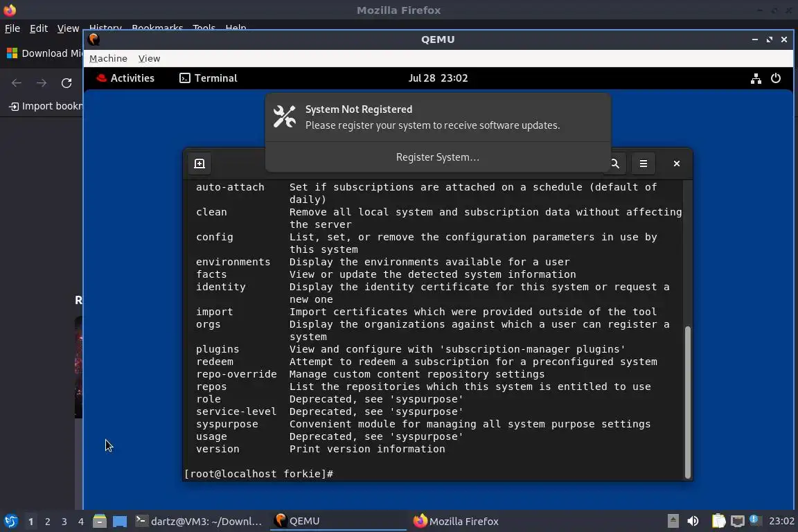Switch to workspace 2
798x532 pixels.
pos(47,522)
